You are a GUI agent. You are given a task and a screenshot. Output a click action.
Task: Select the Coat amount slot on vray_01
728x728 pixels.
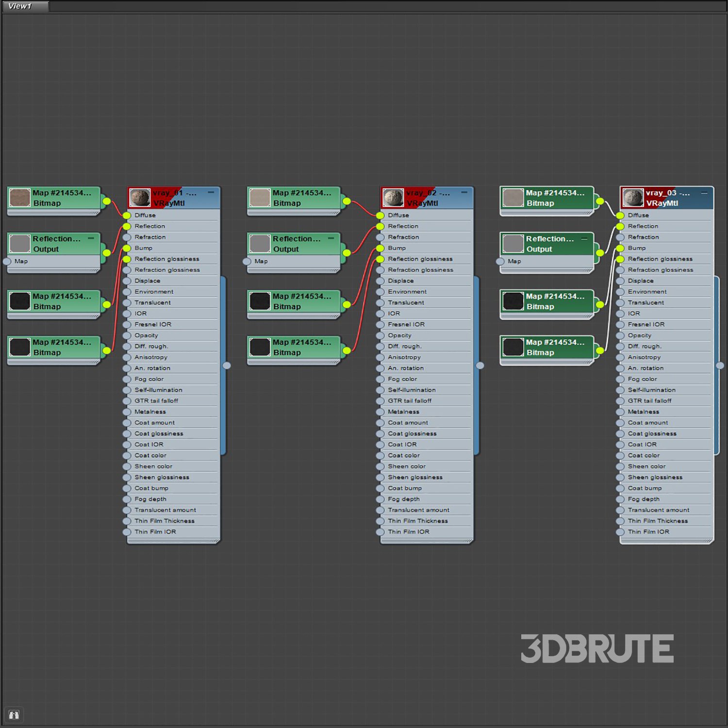pyautogui.click(x=154, y=423)
